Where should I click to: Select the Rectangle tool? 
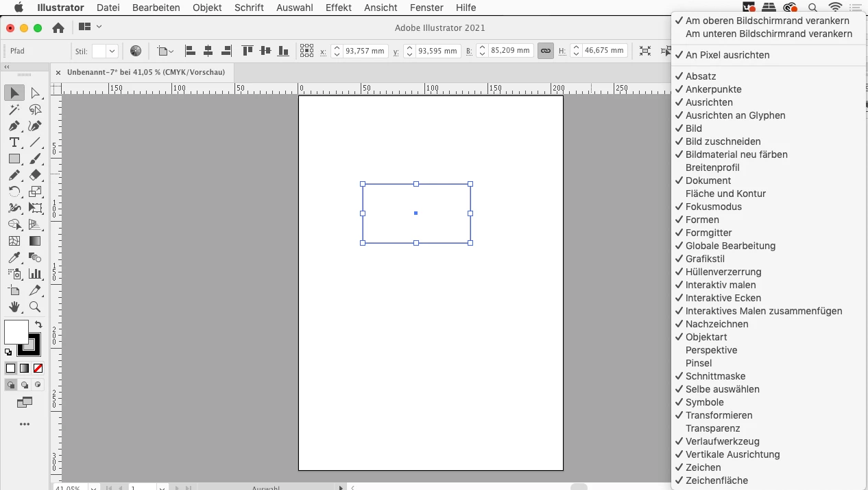[x=14, y=159]
